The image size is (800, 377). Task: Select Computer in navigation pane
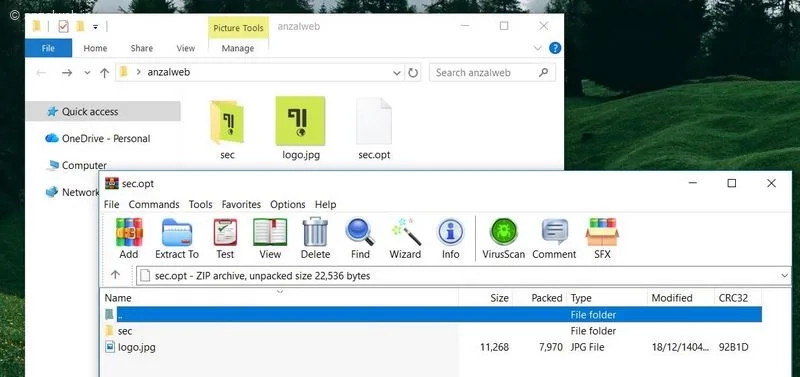[77, 165]
